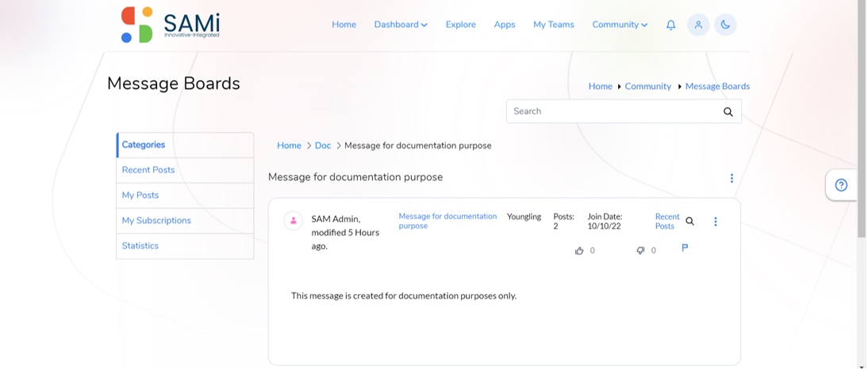The height and width of the screenshot is (371, 868).
Task: Click the search magnifier in Search box
Action: pyautogui.click(x=728, y=112)
